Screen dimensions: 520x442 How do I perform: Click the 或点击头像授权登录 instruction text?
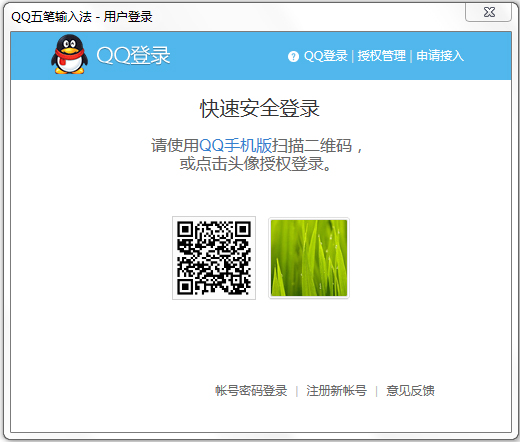255,164
